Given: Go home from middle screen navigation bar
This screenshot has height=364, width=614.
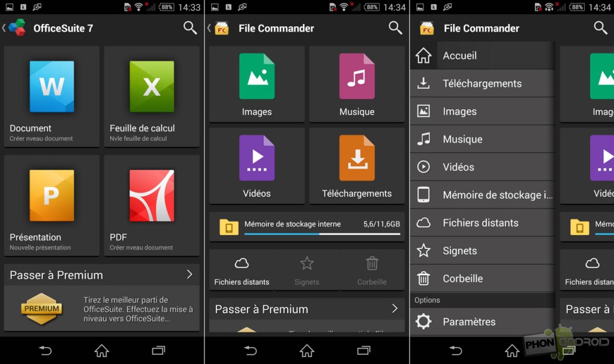Looking at the screenshot, I should pos(306,350).
